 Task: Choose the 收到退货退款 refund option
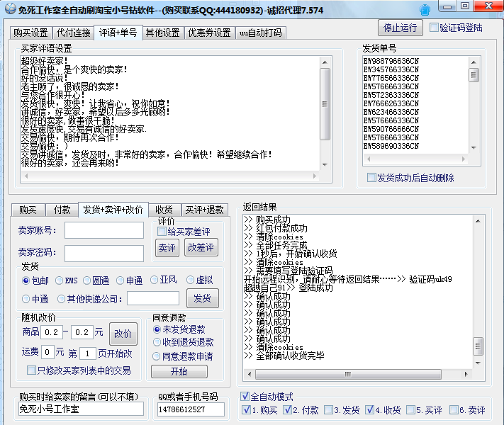coord(157,343)
